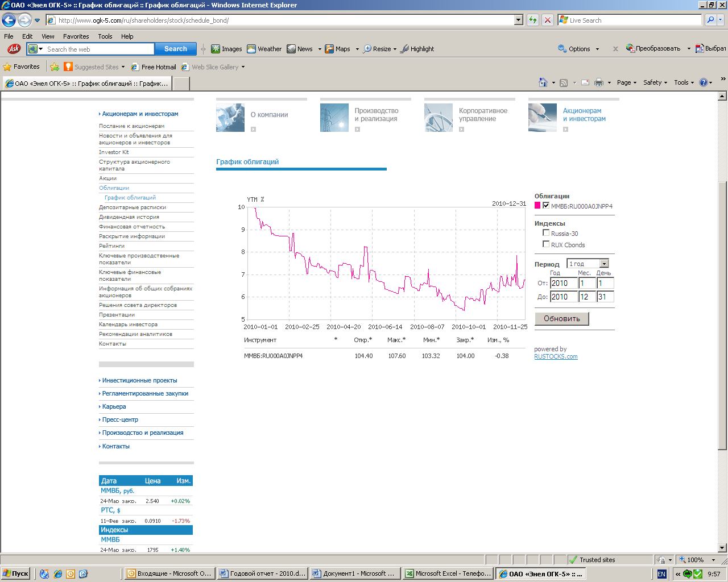This screenshot has width=728, height=582.
Task: Toggle the ММВБ:RU000A0JNPP4 bond checkbox
Action: pos(546,205)
